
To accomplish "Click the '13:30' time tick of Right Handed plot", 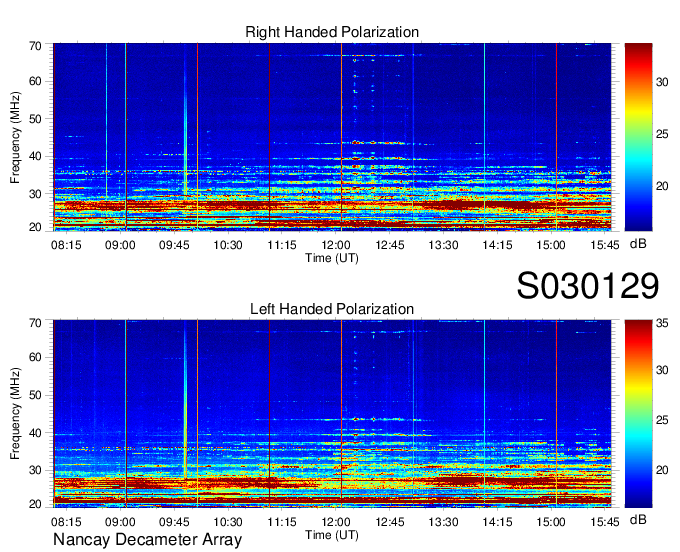I will coord(443,245).
